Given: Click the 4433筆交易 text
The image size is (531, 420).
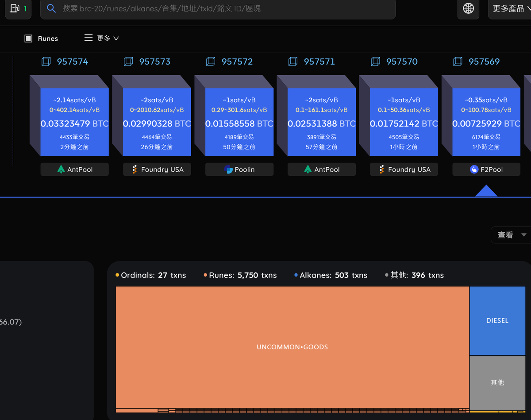Looking at the screenshot, I should (74, 137).
